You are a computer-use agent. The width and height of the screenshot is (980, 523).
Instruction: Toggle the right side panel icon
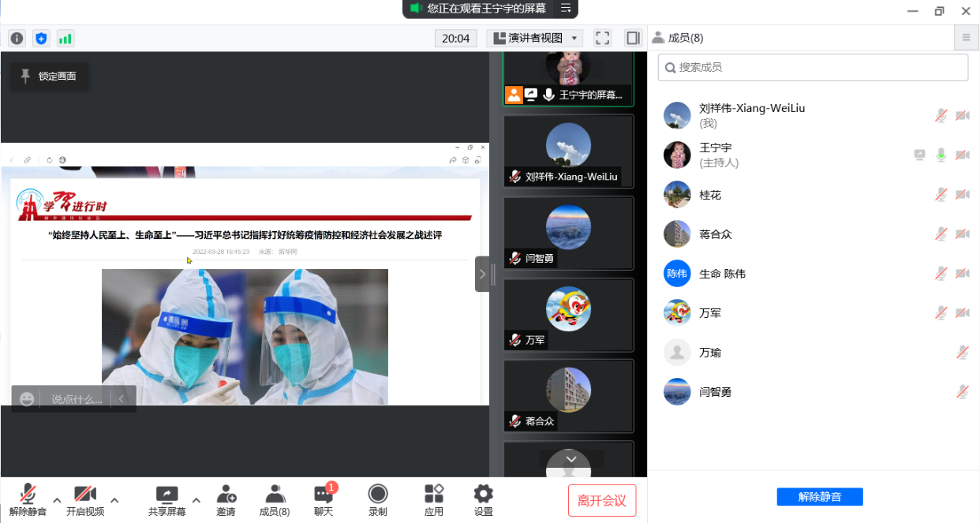pyautogui.click(x=632, y=38)
